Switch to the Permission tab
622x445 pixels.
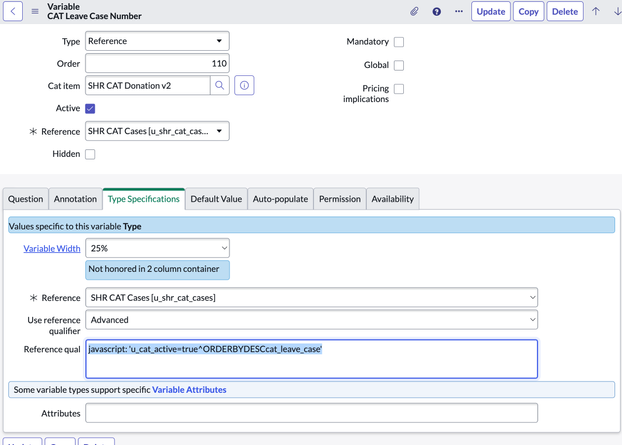tap(340, 199)
